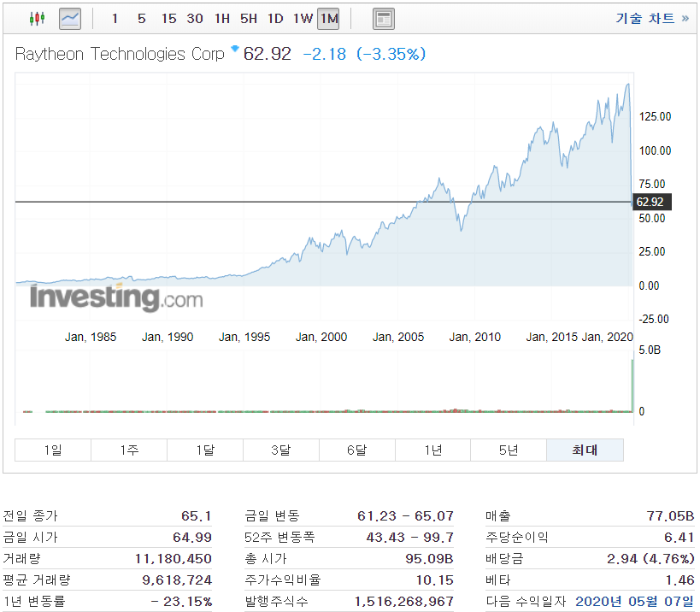Choose the 30 minute interval
The height and width of the screenshot is (612, 700).
point(195,19)
